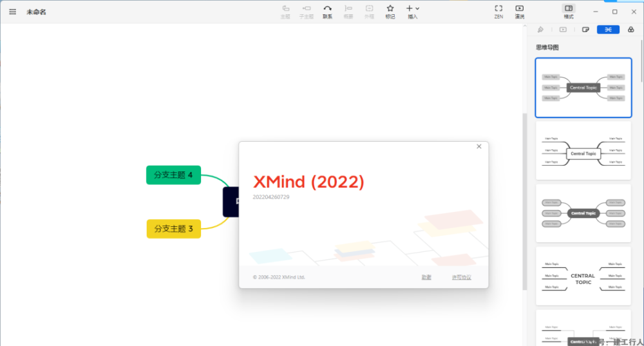Viewport: 644px width, 346px height.
Task: Click the 子主题 (Subtopic) toolbar icon
Action: coord(307,12)
